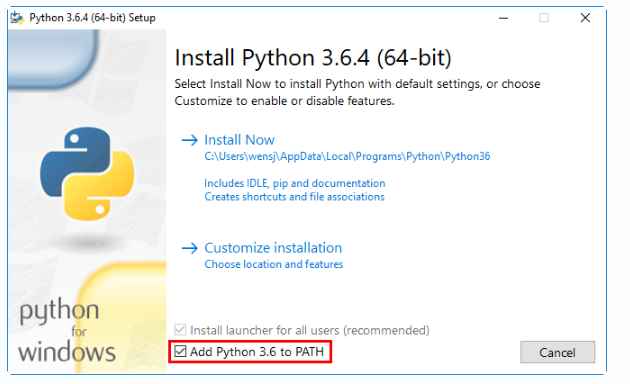Click the arrow icon beside Customize installation
This screenshot has width=630, height=384.
pos(190,248)
